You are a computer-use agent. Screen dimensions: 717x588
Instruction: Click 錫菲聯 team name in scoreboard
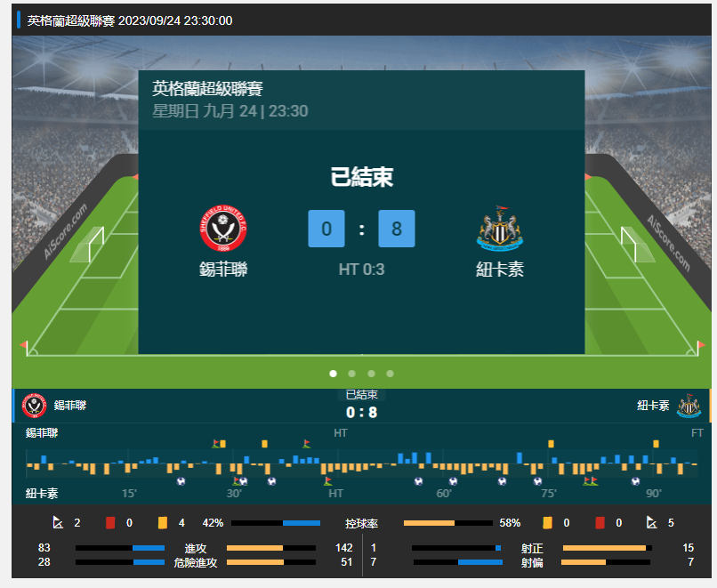(223, 270)
